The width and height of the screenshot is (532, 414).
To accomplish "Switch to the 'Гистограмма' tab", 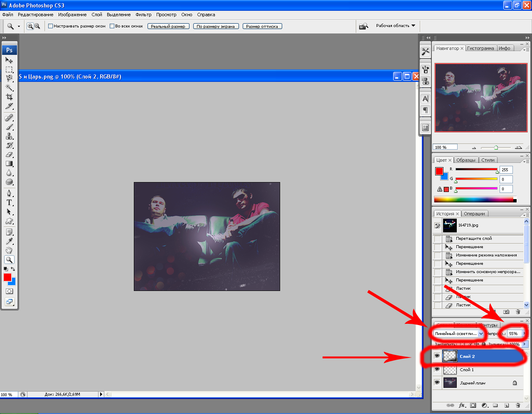I will [480, 48].
